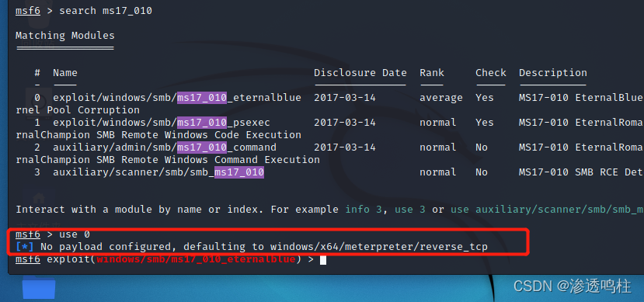The height and width of the screenshot is (302, 644).
Task: Click module name auxiliary/scanner/smb/smb_ms17_010
Action: pyautogui.click(x=158, y=172)
